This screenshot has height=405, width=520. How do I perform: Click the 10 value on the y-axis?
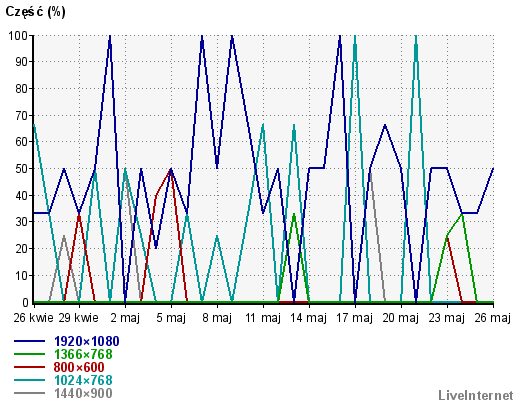21,276
